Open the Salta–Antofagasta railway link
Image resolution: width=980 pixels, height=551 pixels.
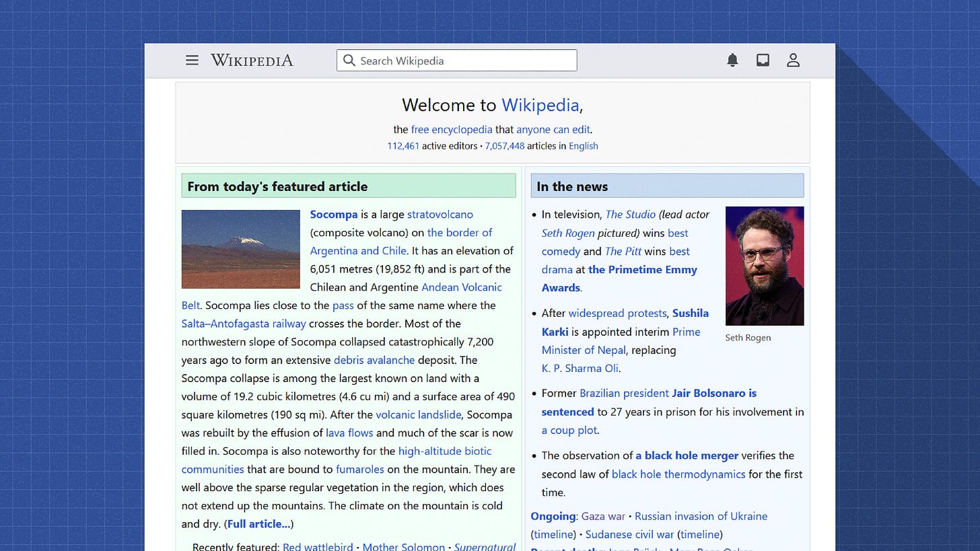[x=244, y=324]
